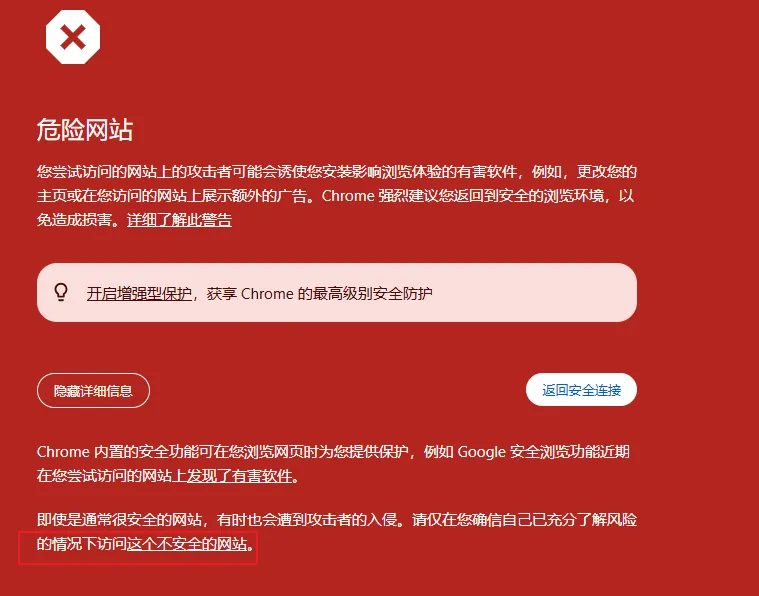Click the paragraph starting Chrome 内置的安全功能
The image size is (759, 596).
click(333, 463)
